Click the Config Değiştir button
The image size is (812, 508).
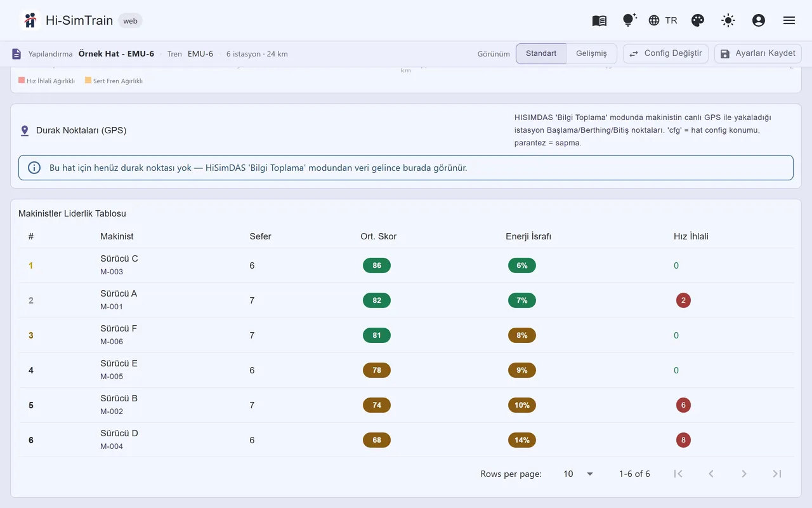[x=665, y=54]
